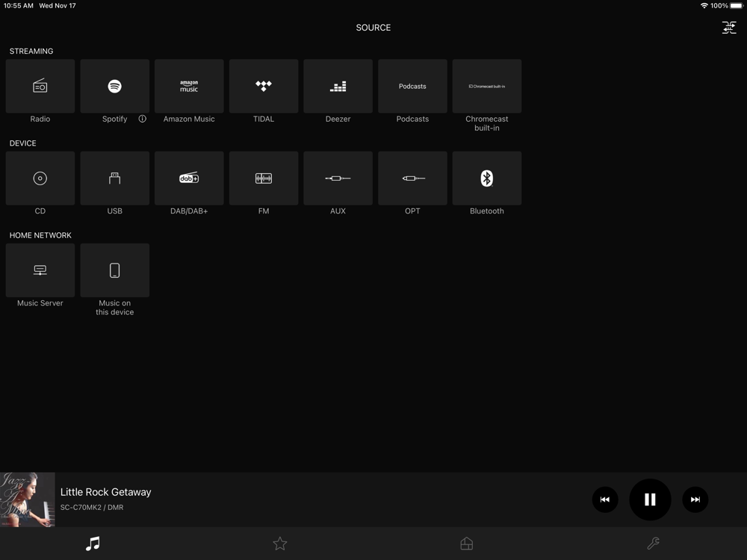Viewport: 747px width, 560px height.
Task: Open the Podcasts tile
Action: 412,86
